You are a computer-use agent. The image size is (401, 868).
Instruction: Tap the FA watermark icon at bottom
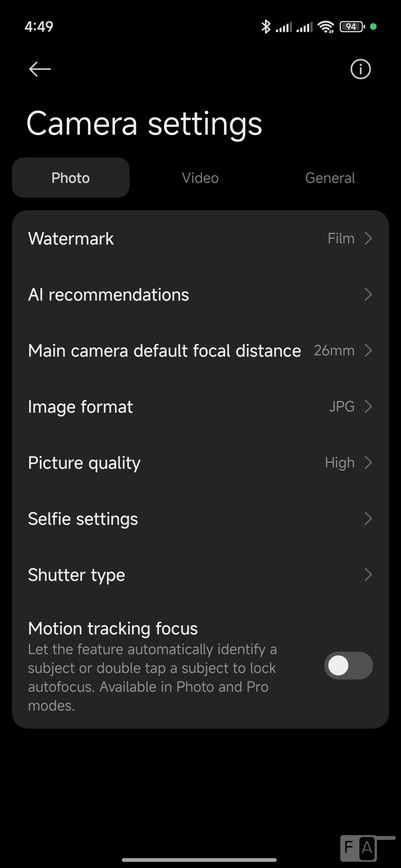click(359, 848)
